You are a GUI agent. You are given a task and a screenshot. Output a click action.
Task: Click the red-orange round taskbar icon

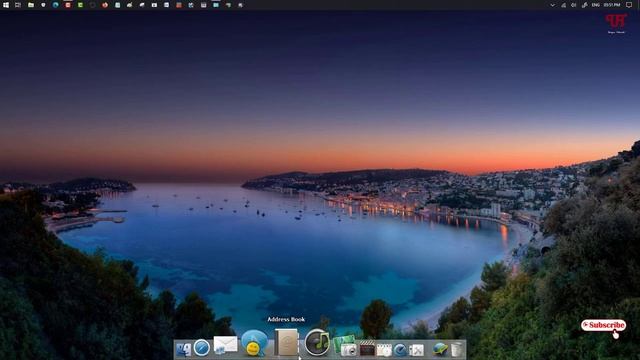[105, 5]
